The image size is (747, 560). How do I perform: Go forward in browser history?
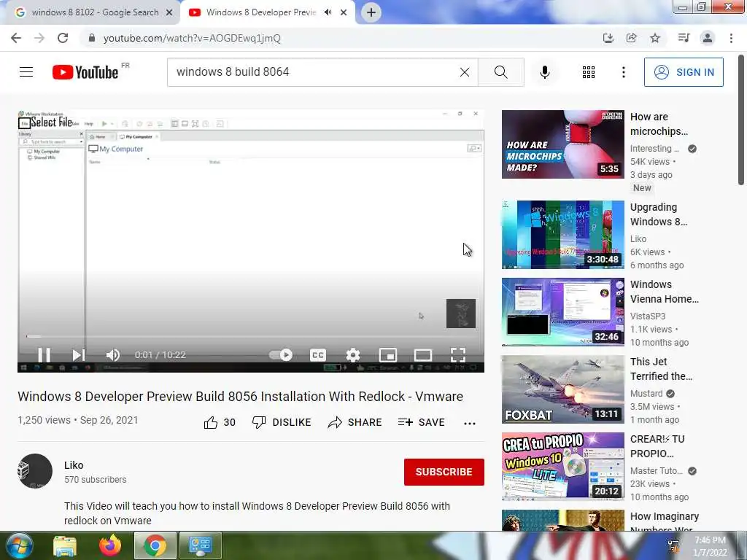click(39, 38)
